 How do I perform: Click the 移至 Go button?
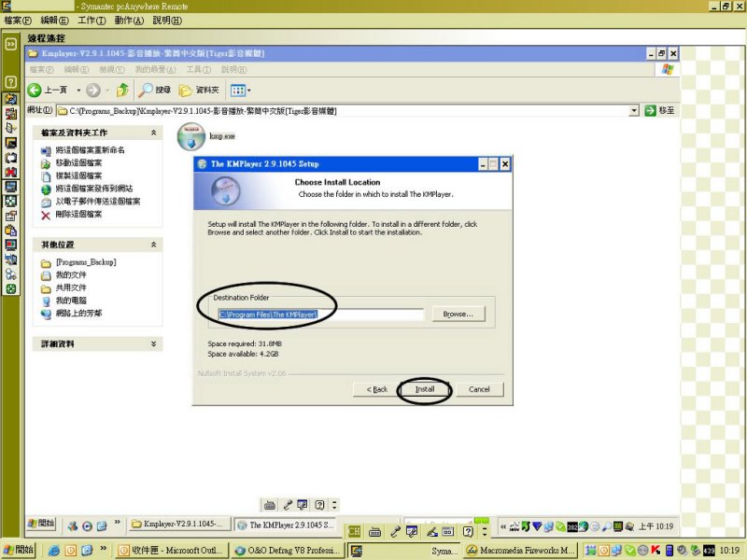pos(659,111)
